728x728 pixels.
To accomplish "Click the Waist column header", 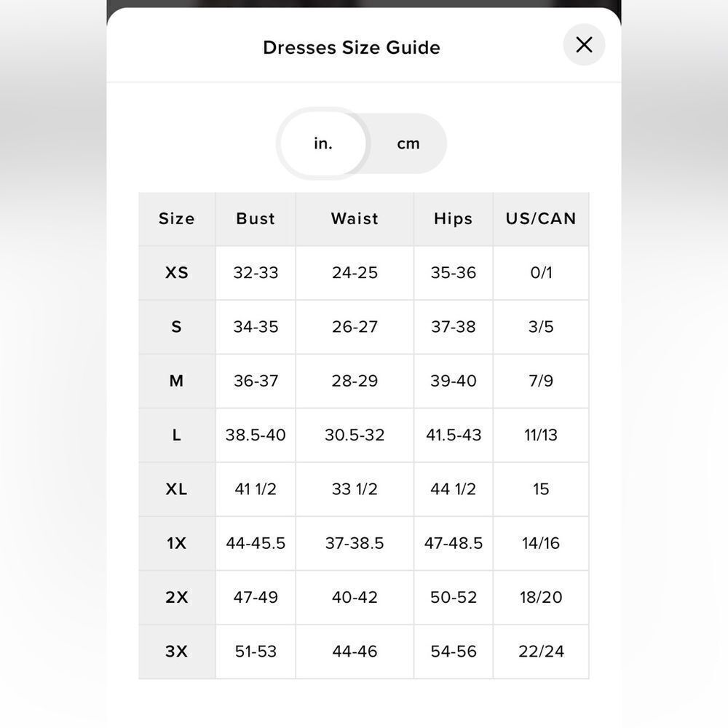I will (x=355, y=218).
